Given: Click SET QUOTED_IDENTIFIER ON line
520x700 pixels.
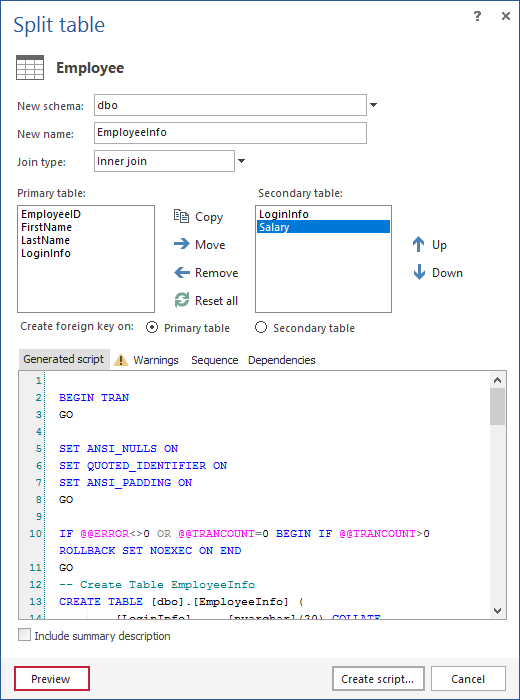Looking at the screenshot, I should click(143, 466).
